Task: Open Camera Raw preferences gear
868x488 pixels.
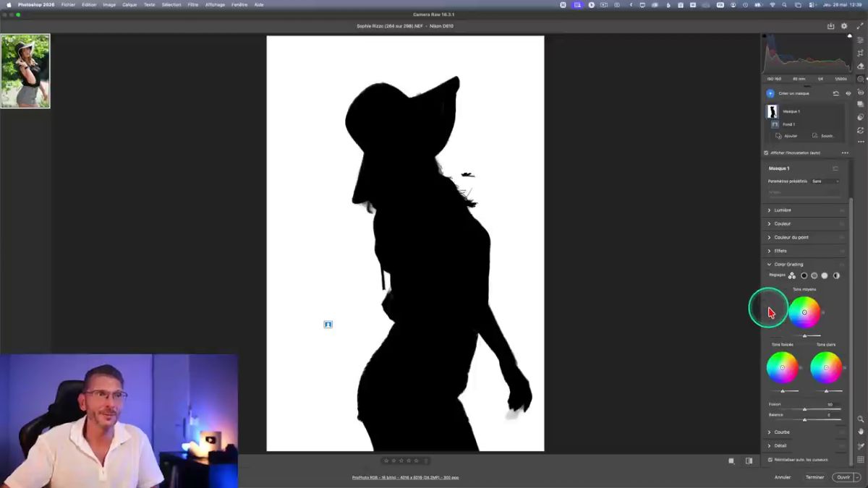Action: tap(844, 26)
